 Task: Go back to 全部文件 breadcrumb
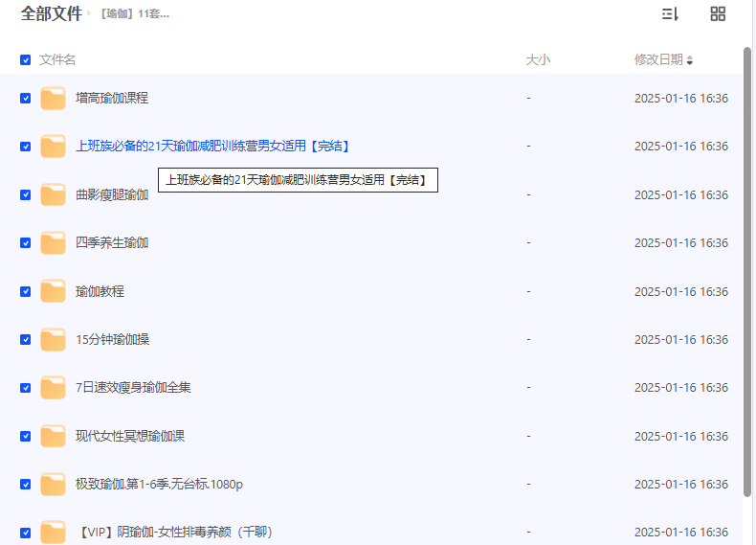click(51, 13)
